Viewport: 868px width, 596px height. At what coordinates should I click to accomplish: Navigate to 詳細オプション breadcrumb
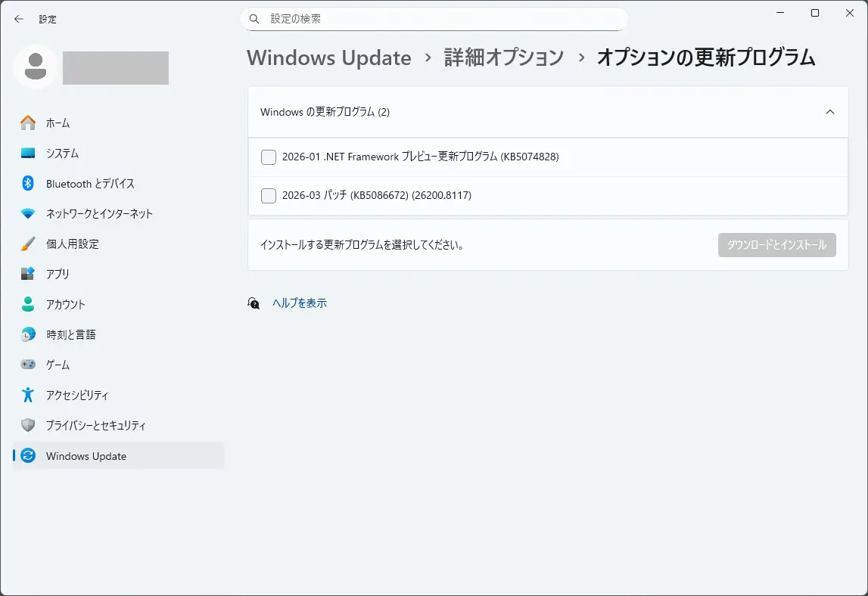tap(503, 57)
